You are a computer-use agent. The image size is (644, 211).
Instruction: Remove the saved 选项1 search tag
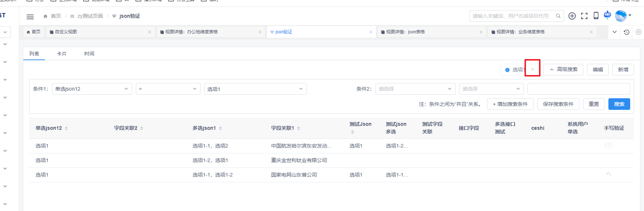[x=532, y=70]
